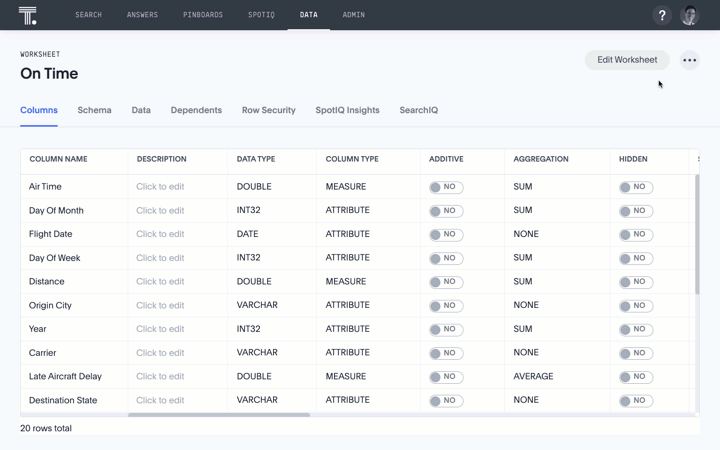The width and height of the screenshot is (720, 450).
Task: Click the Destination State column name
Action: 63,400
